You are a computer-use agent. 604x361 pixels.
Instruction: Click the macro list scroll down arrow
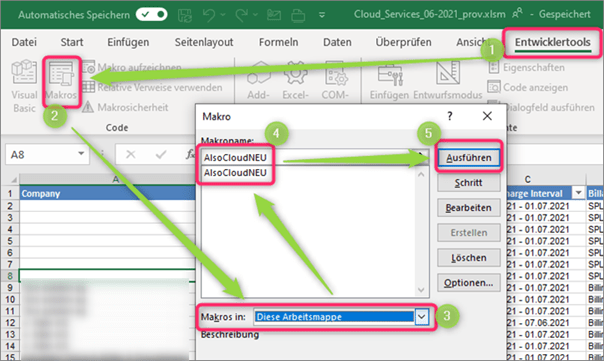coord(421,290)
